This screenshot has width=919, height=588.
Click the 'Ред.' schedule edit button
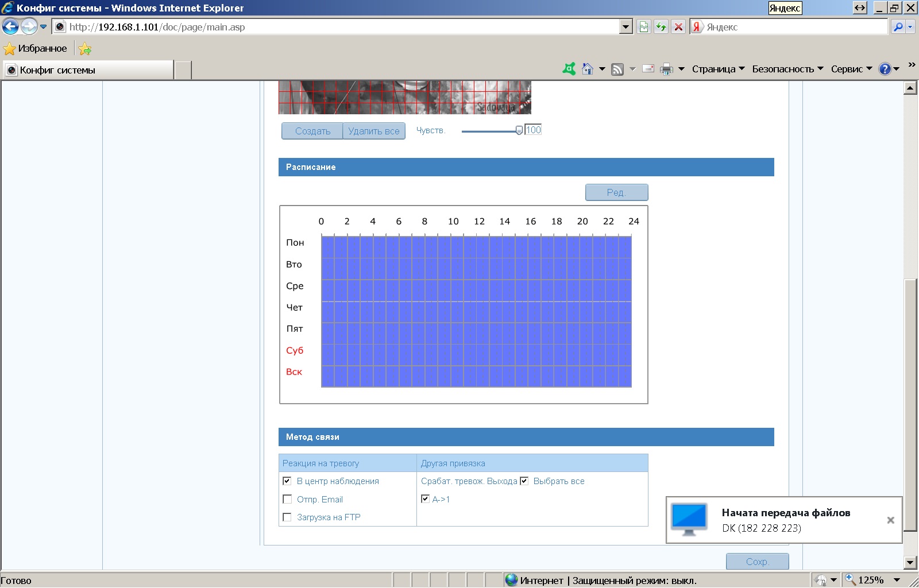pos(616,192)
